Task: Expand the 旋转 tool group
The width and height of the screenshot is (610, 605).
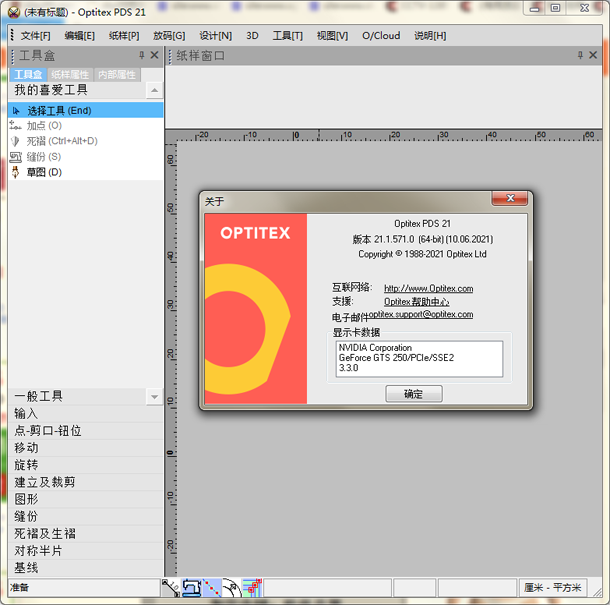Action: [x=86, y=465]
